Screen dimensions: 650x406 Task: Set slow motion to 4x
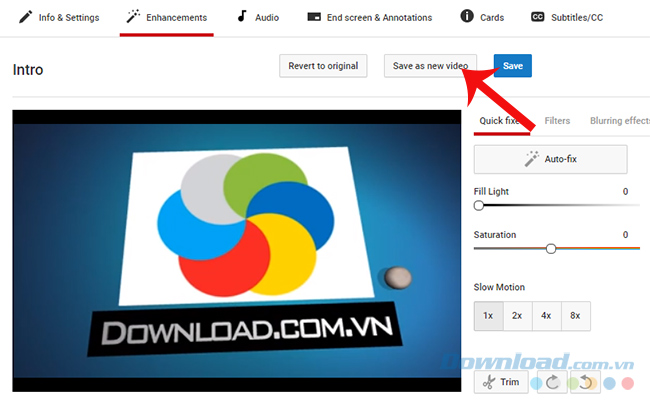546,315
